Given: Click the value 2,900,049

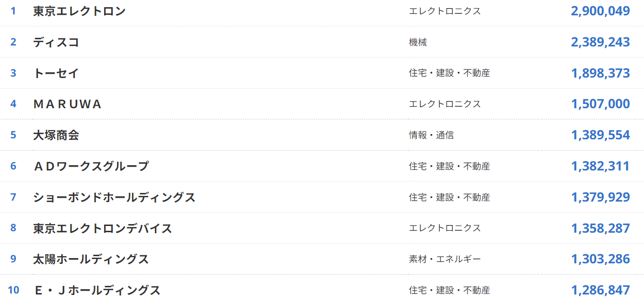Looking at the screenshot, I should coord(600,11).
